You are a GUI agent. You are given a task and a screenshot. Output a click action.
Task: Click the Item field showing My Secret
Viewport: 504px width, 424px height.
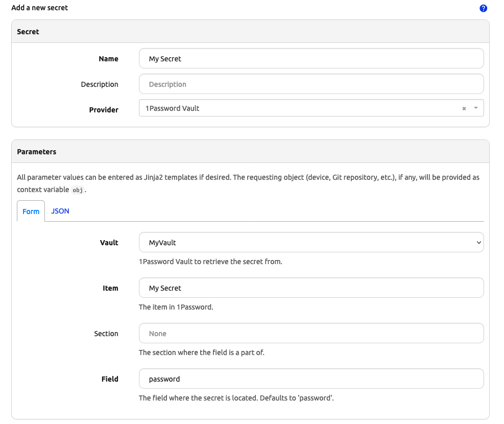pos(311,288)
